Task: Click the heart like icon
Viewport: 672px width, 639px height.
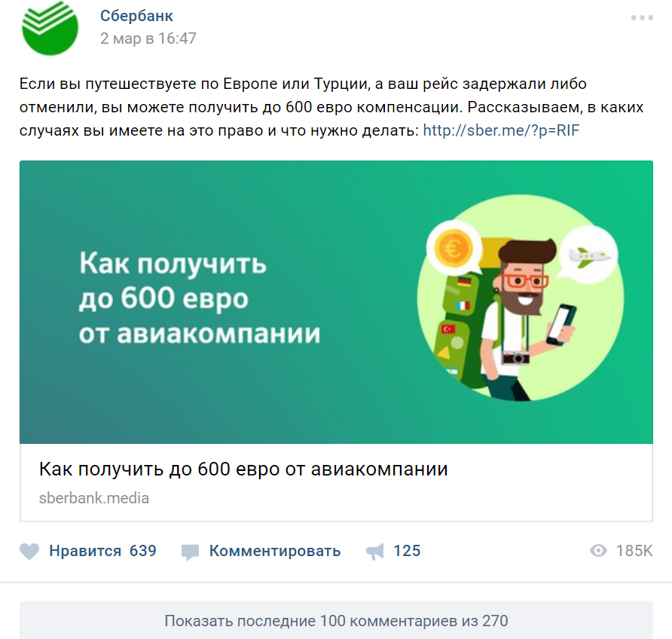Action: coord(29,551)
